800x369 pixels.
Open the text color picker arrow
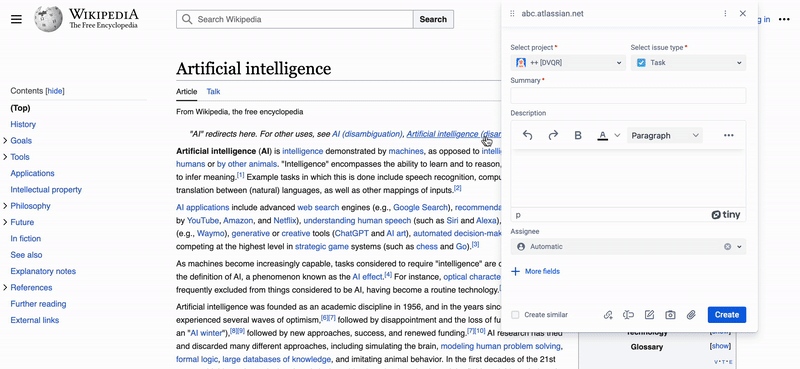[x=617, y=135]
